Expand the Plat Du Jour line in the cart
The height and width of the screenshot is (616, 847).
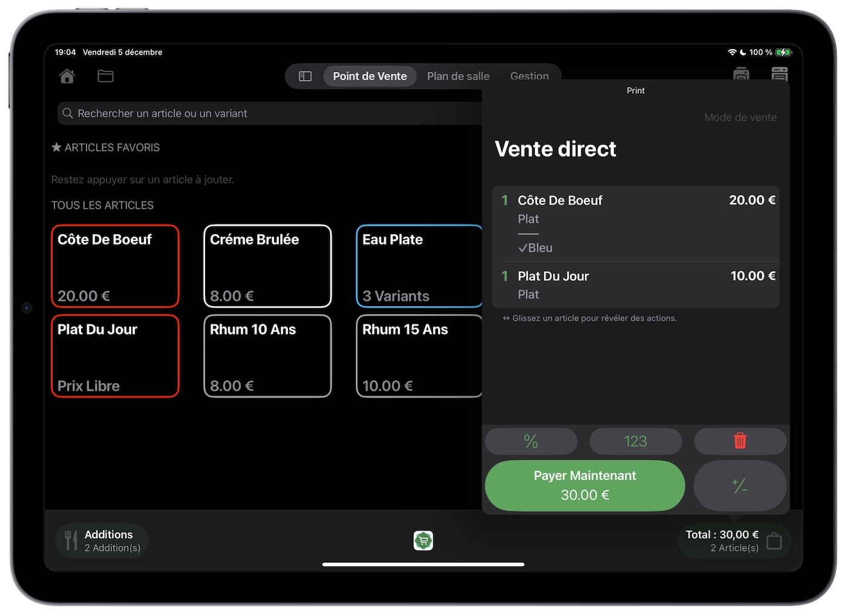tap(635, 284)
